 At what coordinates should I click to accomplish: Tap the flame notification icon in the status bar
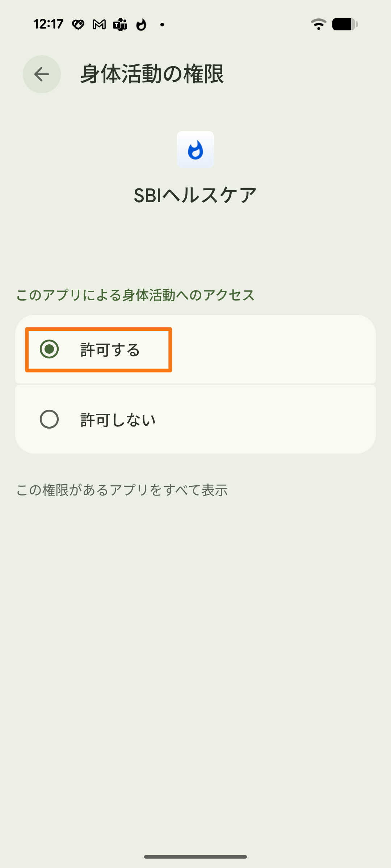(141, 24)
